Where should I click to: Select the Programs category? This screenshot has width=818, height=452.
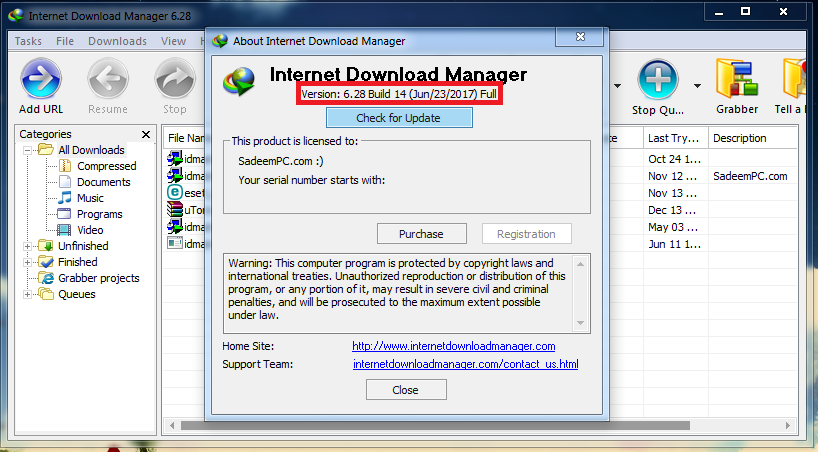[x=99, y=214]
